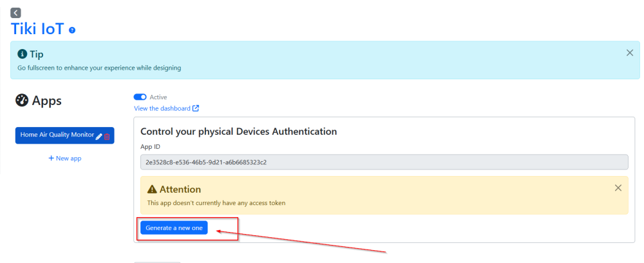The height and width of the screenshot is (263, 644).
Task: Click the Active label beside the switch
Action: [x=158, y=97]
